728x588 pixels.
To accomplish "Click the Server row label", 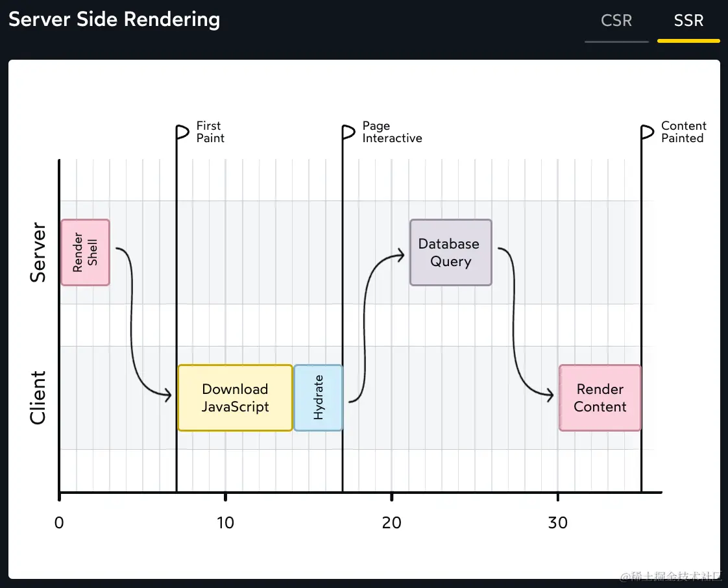I will (38, 252).
